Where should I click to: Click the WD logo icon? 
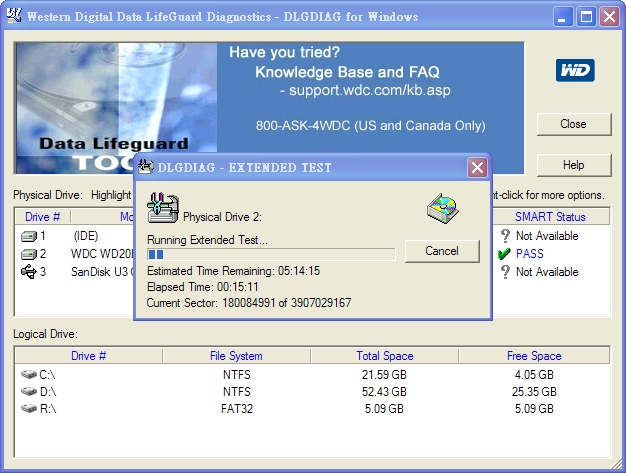(575, 70)
